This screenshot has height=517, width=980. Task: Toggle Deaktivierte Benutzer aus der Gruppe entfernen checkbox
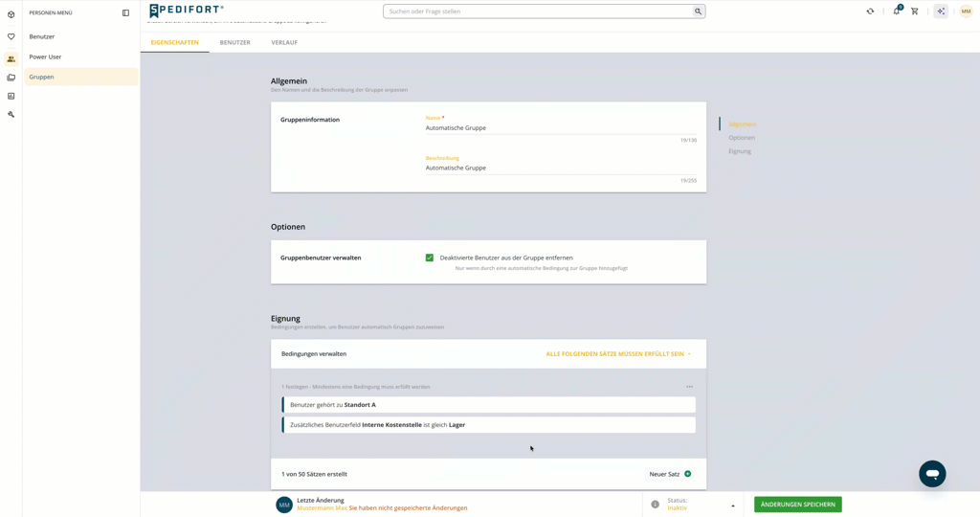coord(430,258)
